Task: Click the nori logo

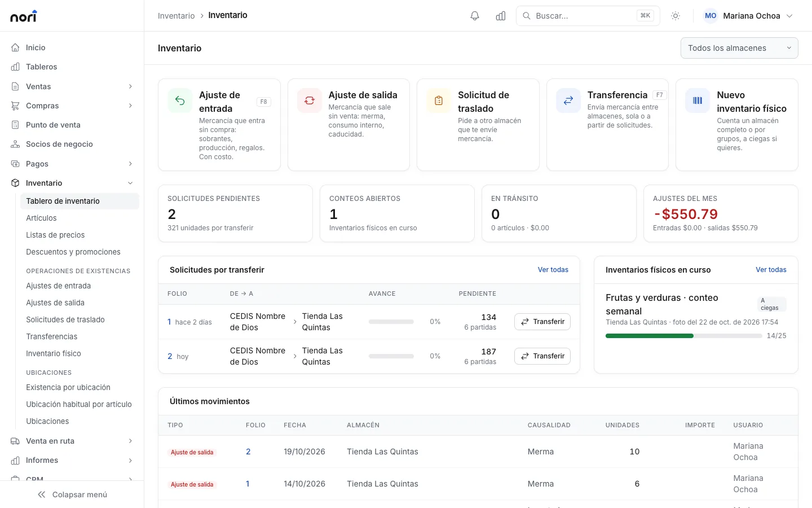Action: 24,16
